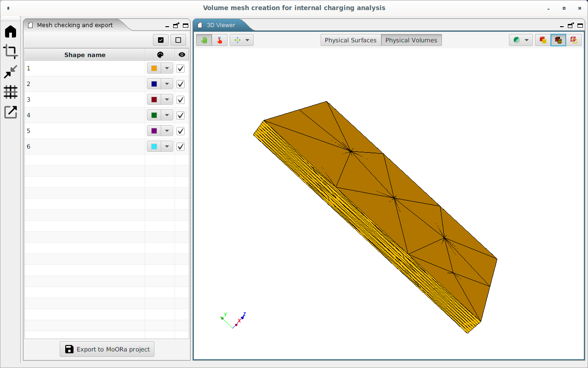This screenshot has height=368, width=588.
Task: Switch to Physical Surfaces tab
Action: point(351,40)
